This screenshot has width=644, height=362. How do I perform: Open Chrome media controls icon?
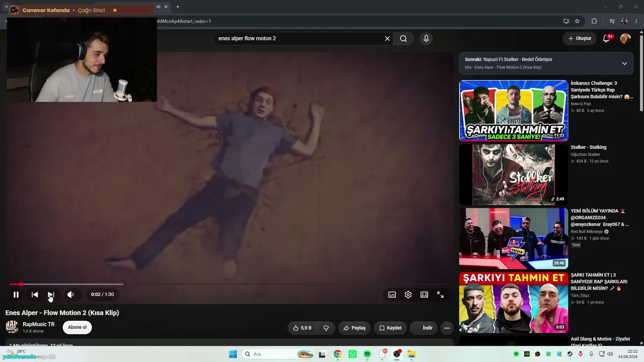point(612,21)
